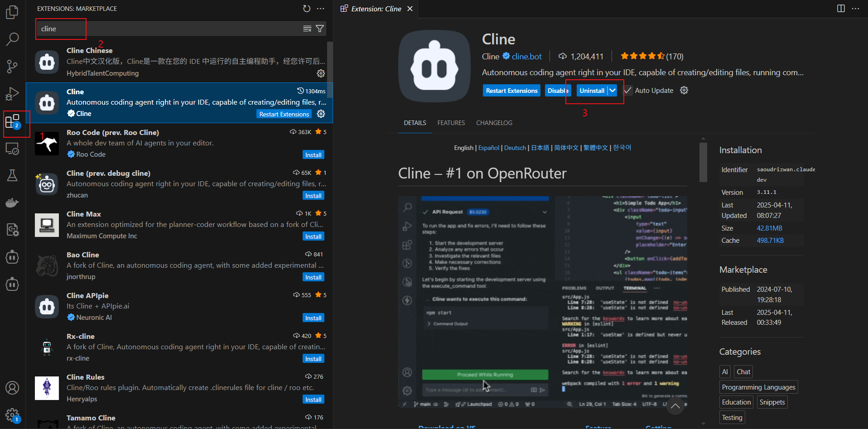Viewport: 868px width, 429px height.
Task: Select the Programming Languages category tag
Action: click(758, 387)
